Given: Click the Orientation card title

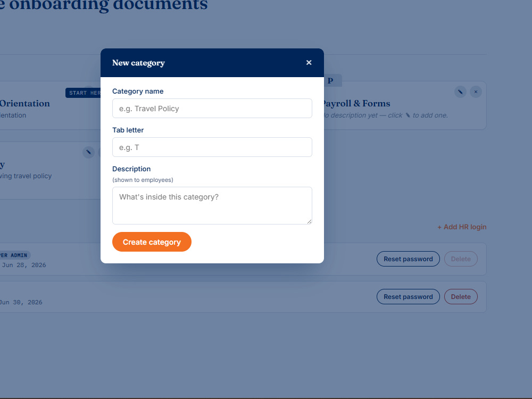Looking at the screenshot, I should (x=25, y=104).
